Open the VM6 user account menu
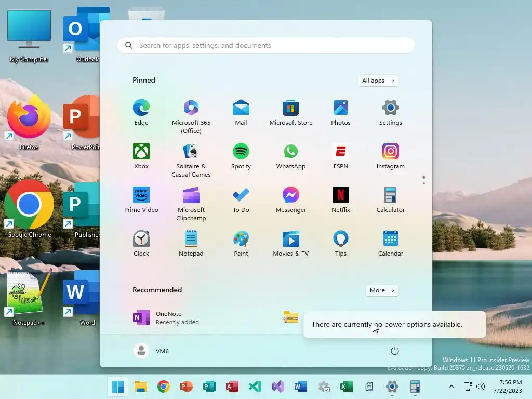 (151, 351)
